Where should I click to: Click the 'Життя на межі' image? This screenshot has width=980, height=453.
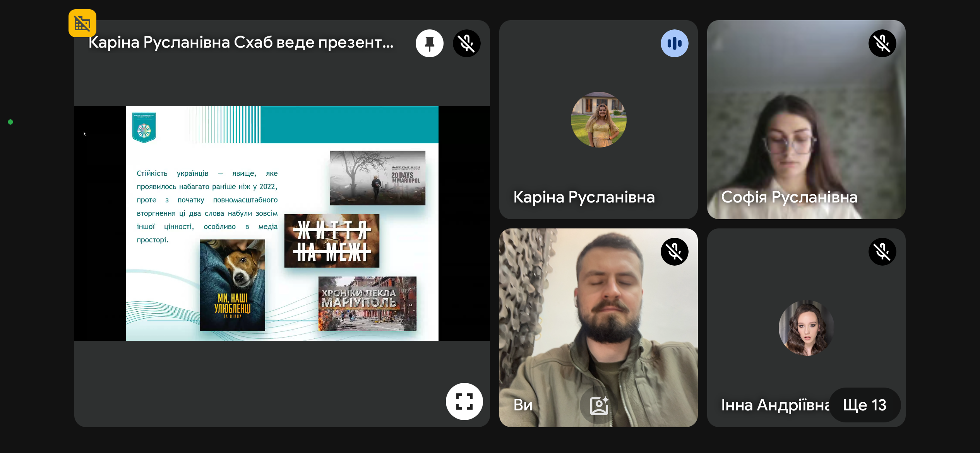click(332, 241)
